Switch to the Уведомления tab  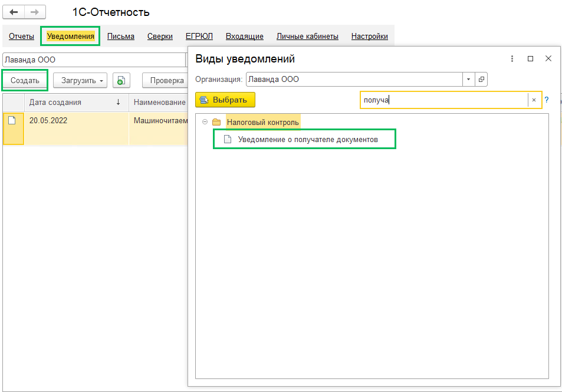[x=71, y=36]
